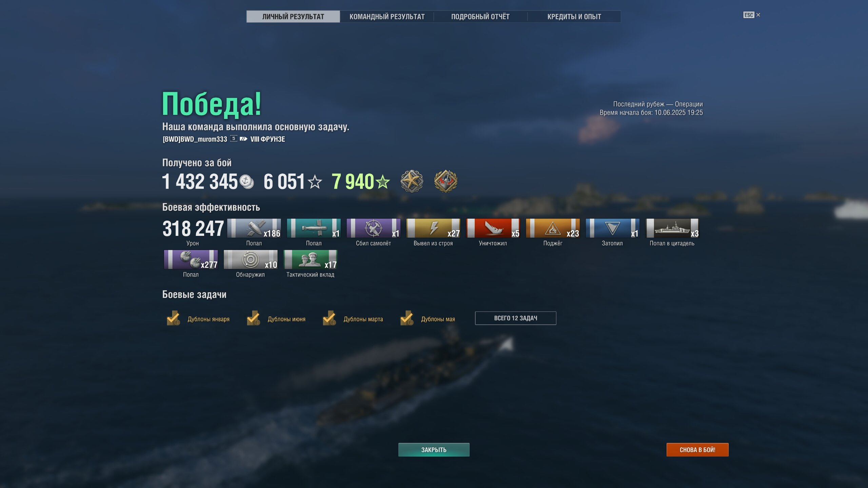
Task: Open the Подробный отчёт tab
Action: tap(480, 17)
